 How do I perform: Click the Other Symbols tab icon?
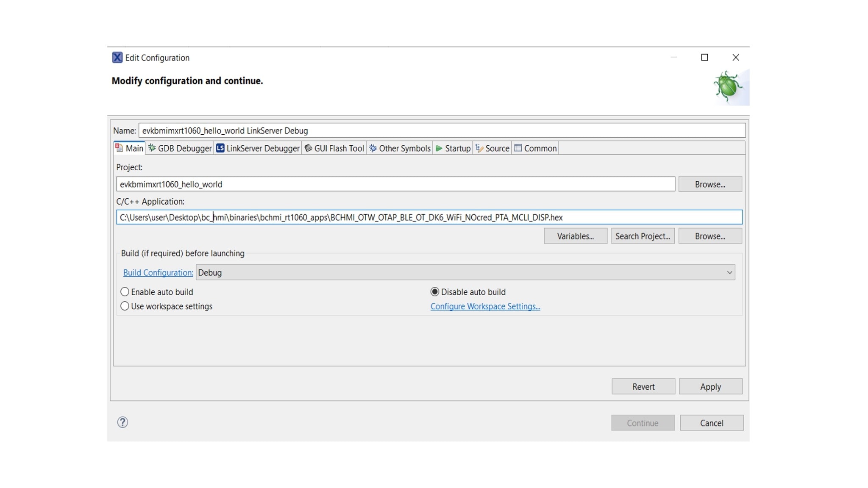click(373, 148)
